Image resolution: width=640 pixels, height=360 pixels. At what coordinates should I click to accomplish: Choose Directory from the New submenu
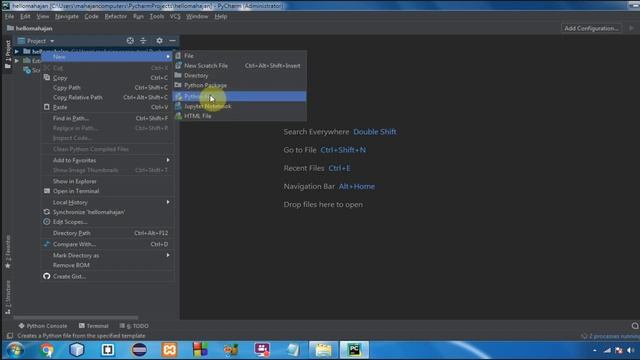click(240, 76)
